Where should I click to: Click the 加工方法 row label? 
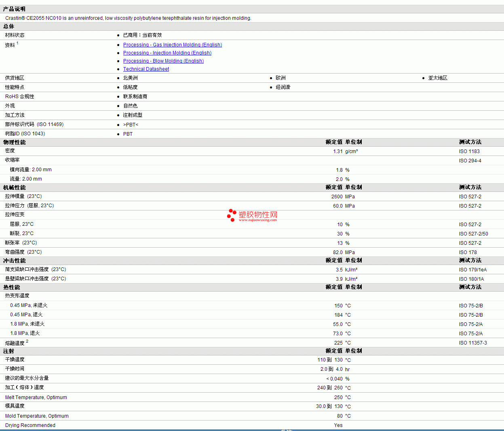coord(15,115)
